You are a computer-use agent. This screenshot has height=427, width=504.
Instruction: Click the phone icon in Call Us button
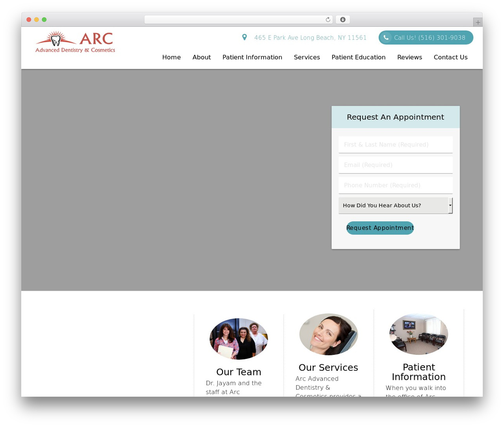click(386, 38)
